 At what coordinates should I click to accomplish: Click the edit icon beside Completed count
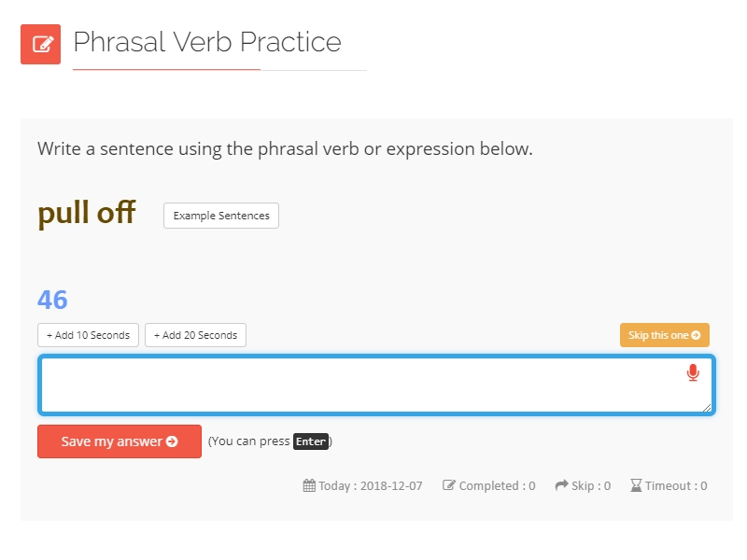click(449, 485)
